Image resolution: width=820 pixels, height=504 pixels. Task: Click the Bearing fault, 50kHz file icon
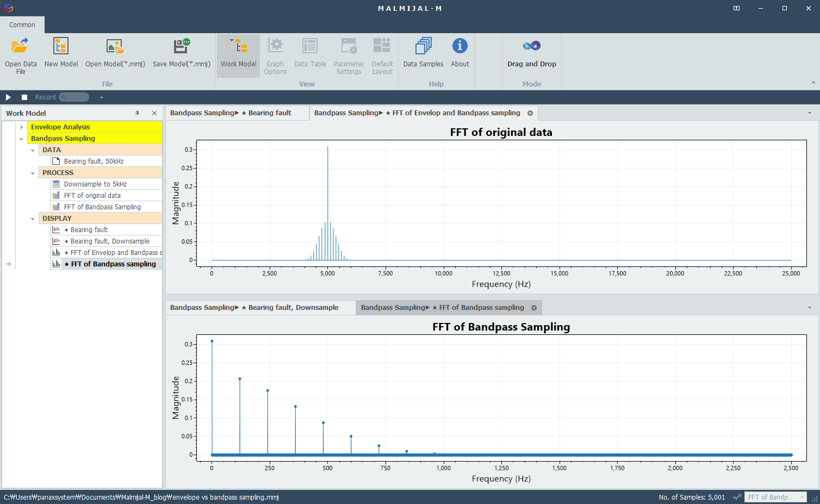pos(56,161)
